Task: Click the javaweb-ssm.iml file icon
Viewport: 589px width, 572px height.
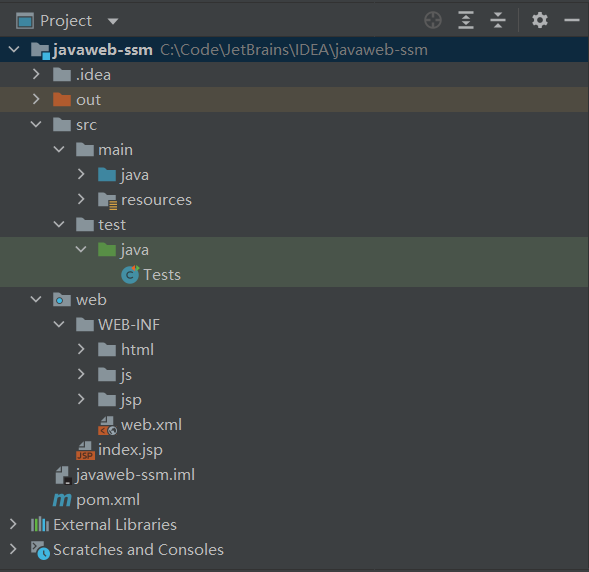Action: [x=63, y=475]
